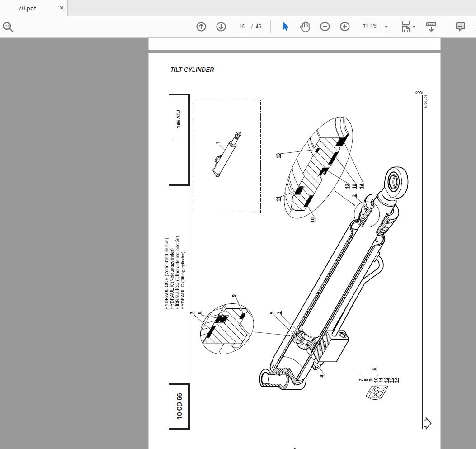Click the 10 CD 66 label

pos(179,406)
